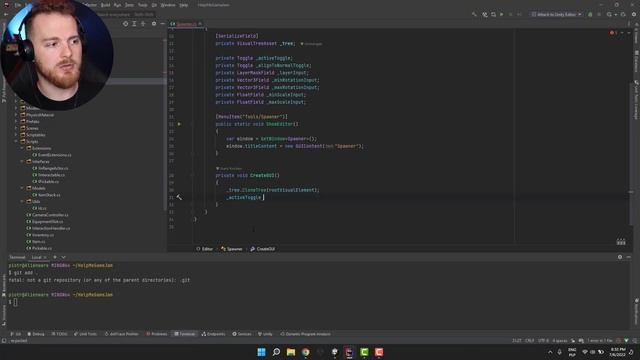Open Pickable.cs file at tree bottom

coord(39,248)
